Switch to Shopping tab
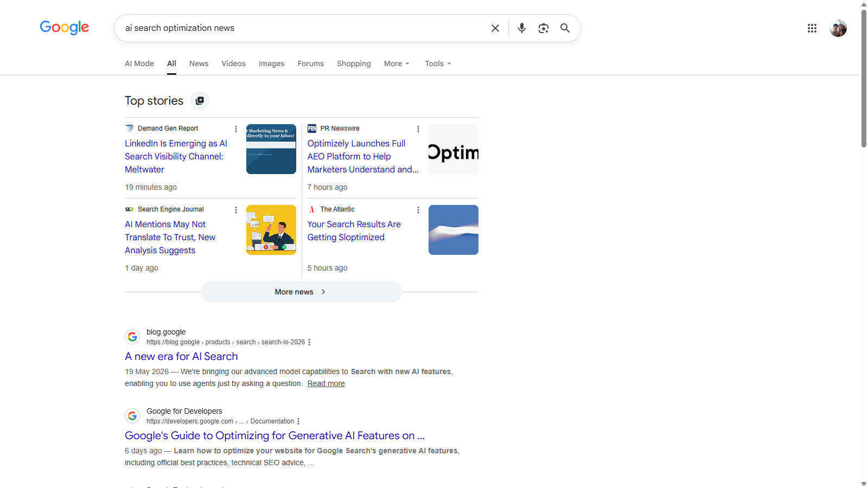 [354, 63]
